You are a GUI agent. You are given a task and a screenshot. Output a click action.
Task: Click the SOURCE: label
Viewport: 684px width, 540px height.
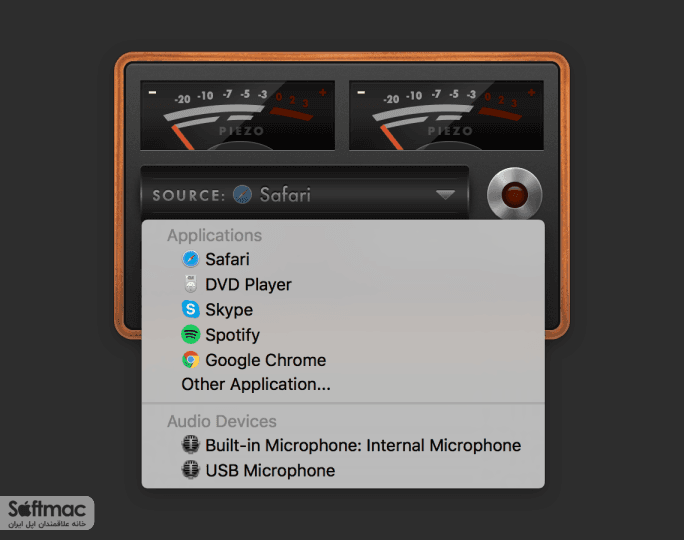click(x=188, y=195)
